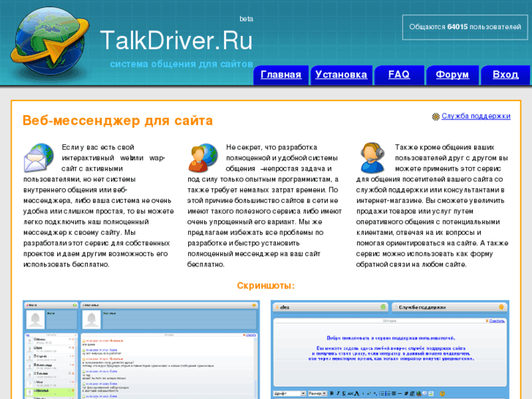Click the Веб-мессенджер для сайта heading
This screenshot has height=399, width=532.
[118, 121]
